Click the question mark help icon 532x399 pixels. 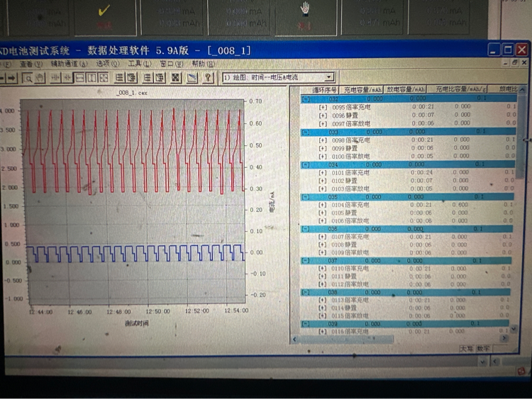click(208, 78)
